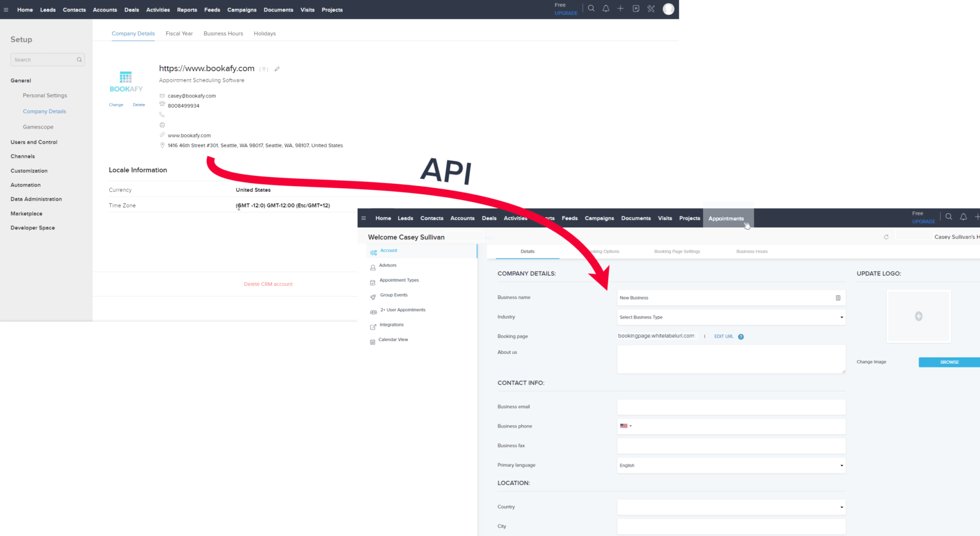Click the Advisors person icon in the sidebar

click(372, 268)
